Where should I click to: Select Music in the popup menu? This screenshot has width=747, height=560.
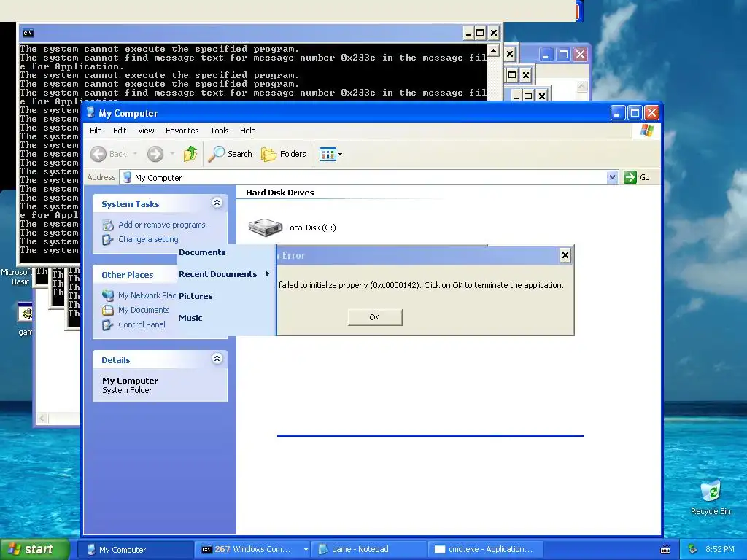[190, 318]
